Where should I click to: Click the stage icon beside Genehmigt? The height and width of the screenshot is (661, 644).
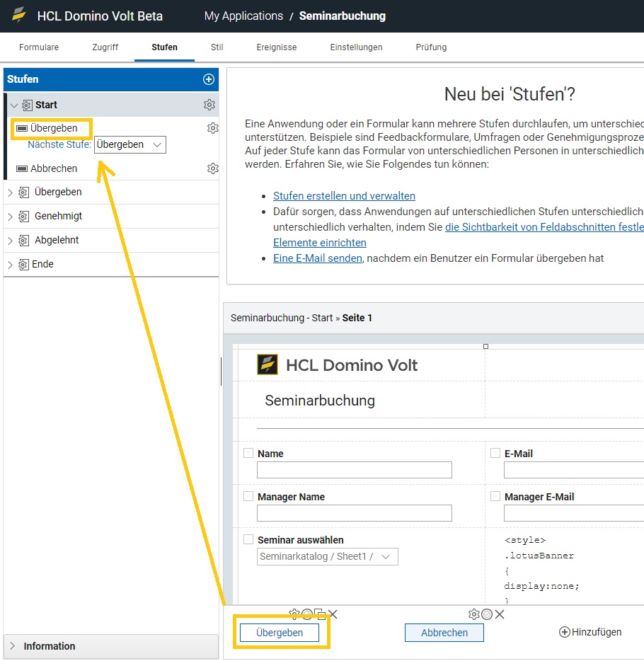click(x=23, y=217)
